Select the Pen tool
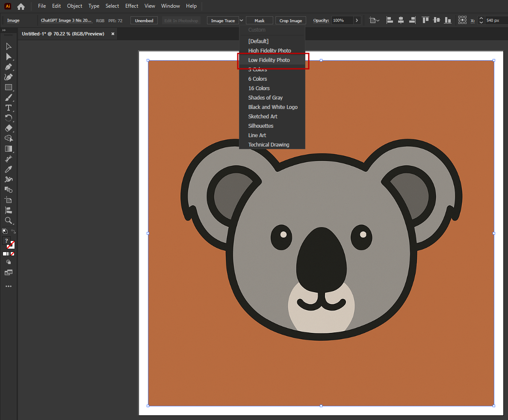This screenshot has width=508, height=420. 8,67
